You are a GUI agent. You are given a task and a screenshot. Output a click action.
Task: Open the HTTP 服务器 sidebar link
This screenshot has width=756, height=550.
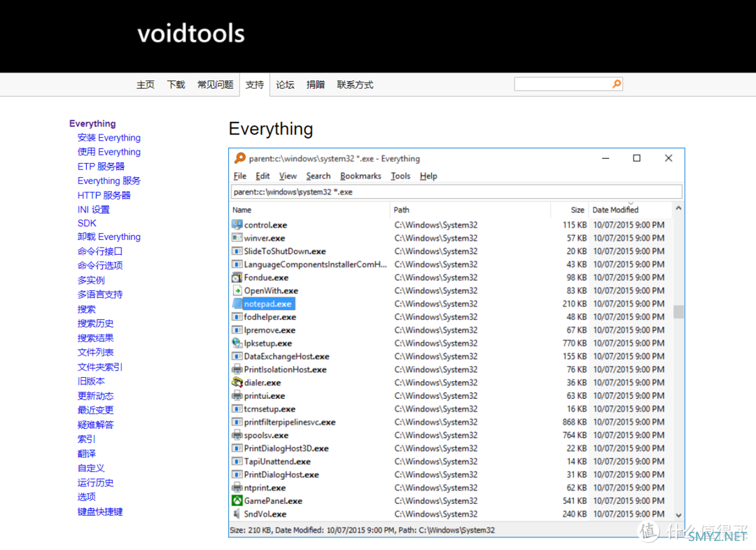[104, 195]
